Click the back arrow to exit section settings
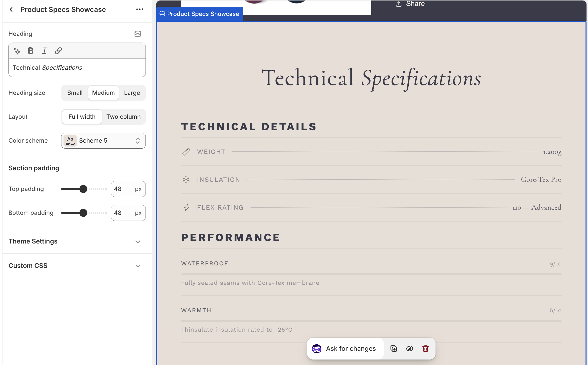588x365 pixels. [x=11, y=9]
